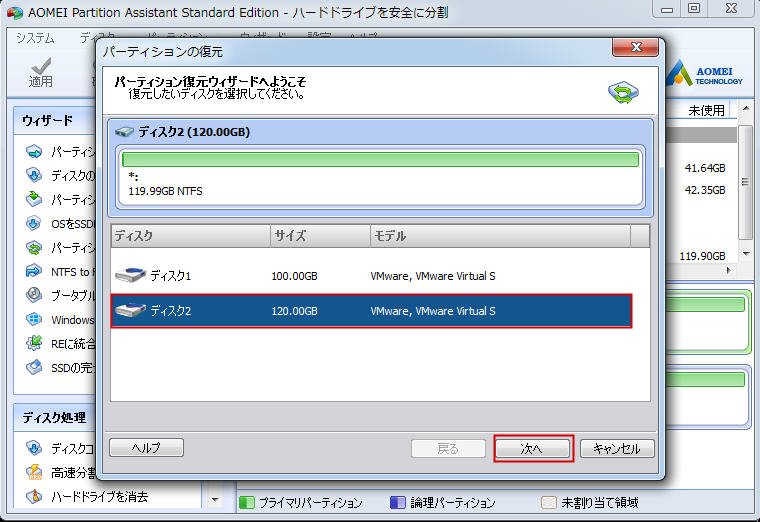Expand the sidebar scroll down arrow

215,499
